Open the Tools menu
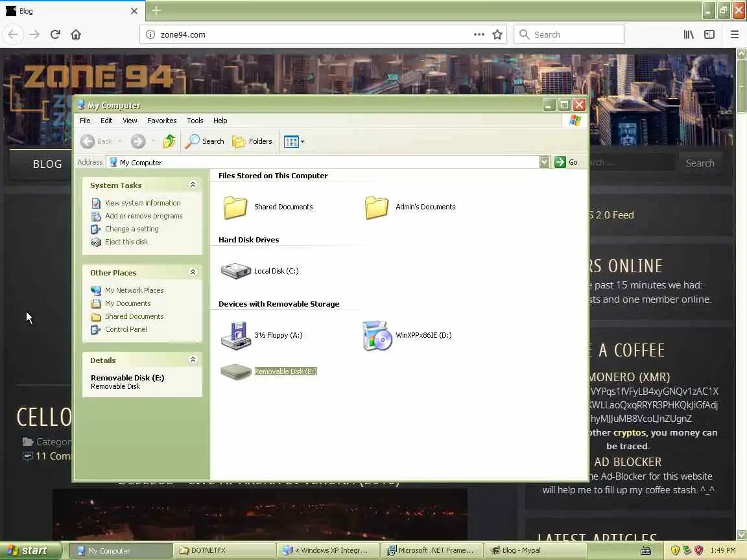747x560 pixels. click(195, 121)
